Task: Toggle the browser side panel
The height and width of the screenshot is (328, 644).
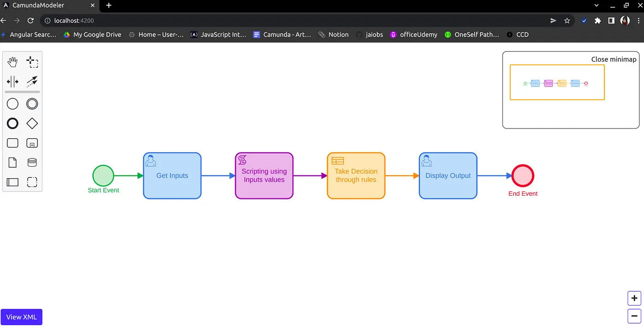Action: click(611, 21)
